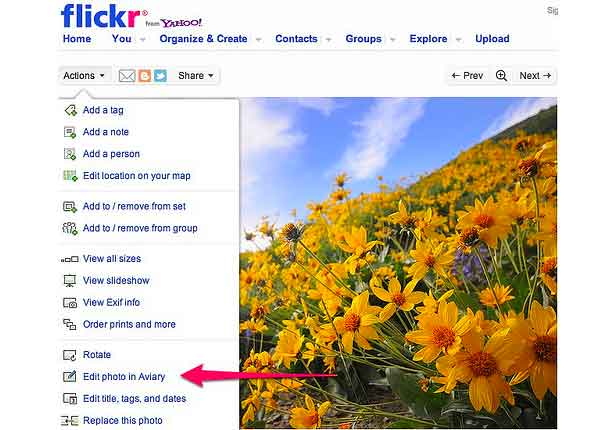Image resolution: width=615 pixels, height=430 pixels.
Task: Click the Add a tag icon
Action: [70, 110]
